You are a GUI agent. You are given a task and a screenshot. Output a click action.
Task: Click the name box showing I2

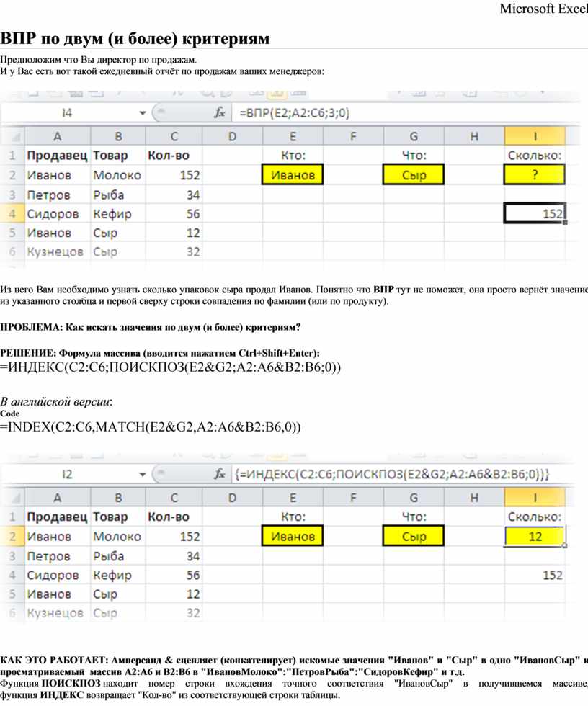[x=67, y=474]
